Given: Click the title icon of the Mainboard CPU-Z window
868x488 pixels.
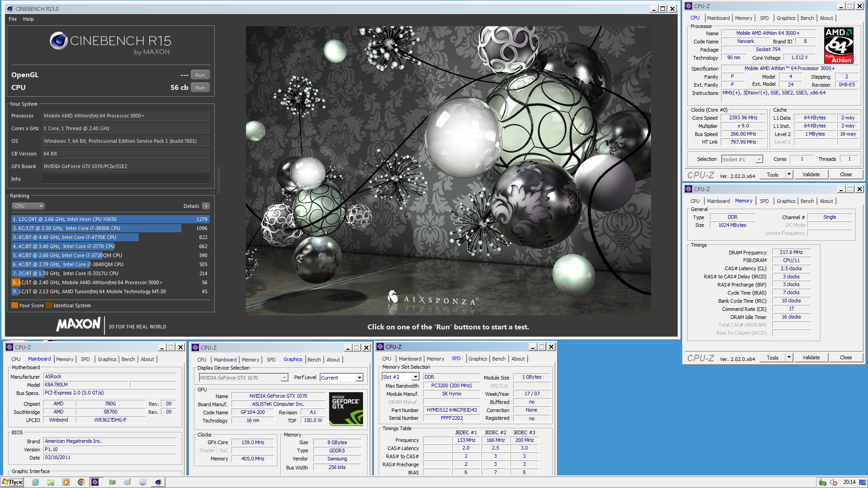Looking at the screenshot, I should tap(9, 347).
